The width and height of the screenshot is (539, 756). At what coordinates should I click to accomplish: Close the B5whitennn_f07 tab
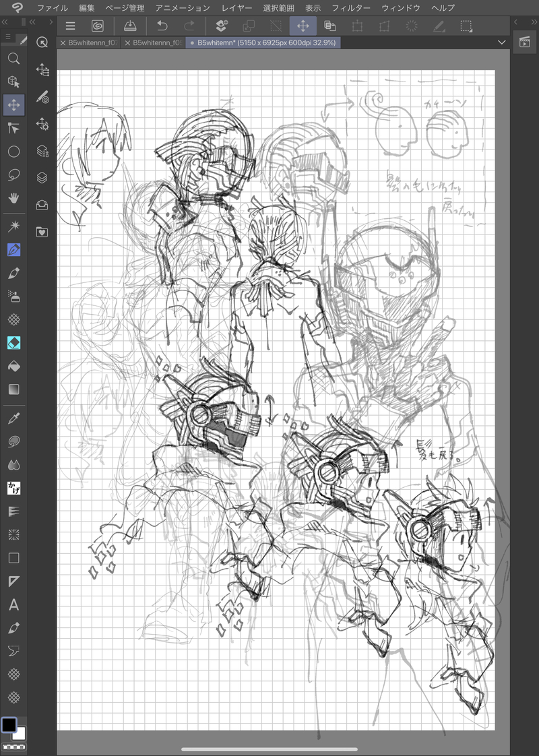pyautogui.click(x=63, y=43)
